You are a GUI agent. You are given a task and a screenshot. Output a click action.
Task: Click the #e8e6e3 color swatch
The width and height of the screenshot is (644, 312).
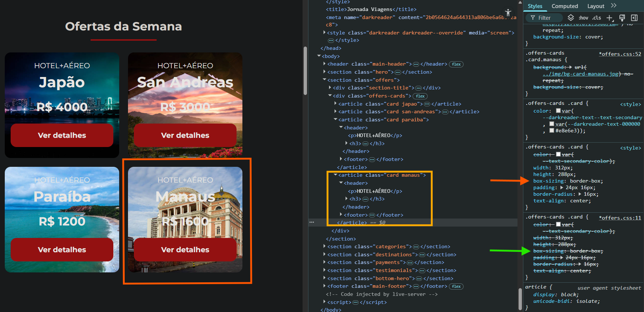pos(552,131)
